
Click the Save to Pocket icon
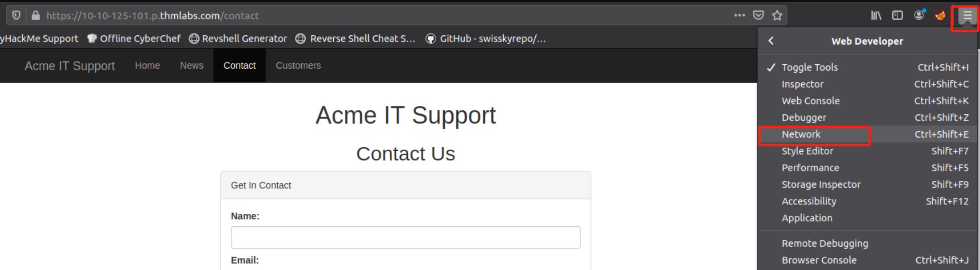pyautogui.click(x=758, y=16)
